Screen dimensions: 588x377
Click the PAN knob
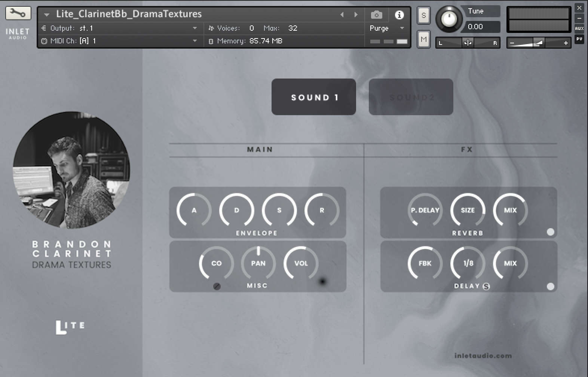258,263
